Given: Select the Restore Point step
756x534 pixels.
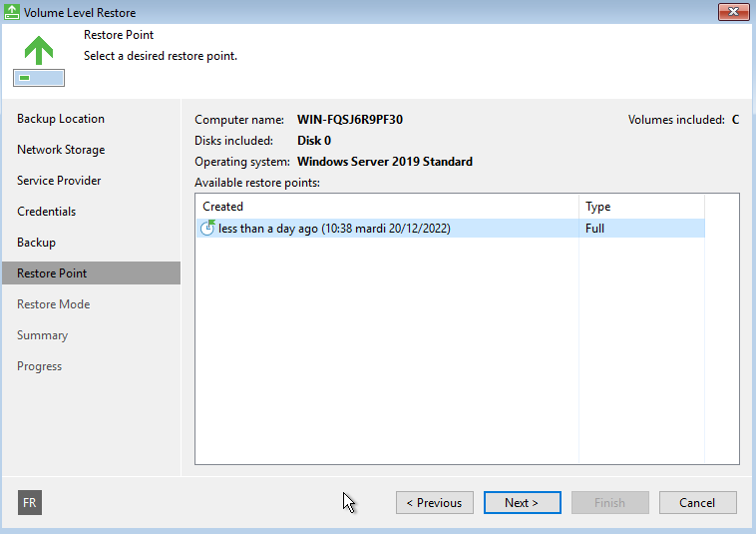Looking at the screenshot, I should [x=91, y=273].
